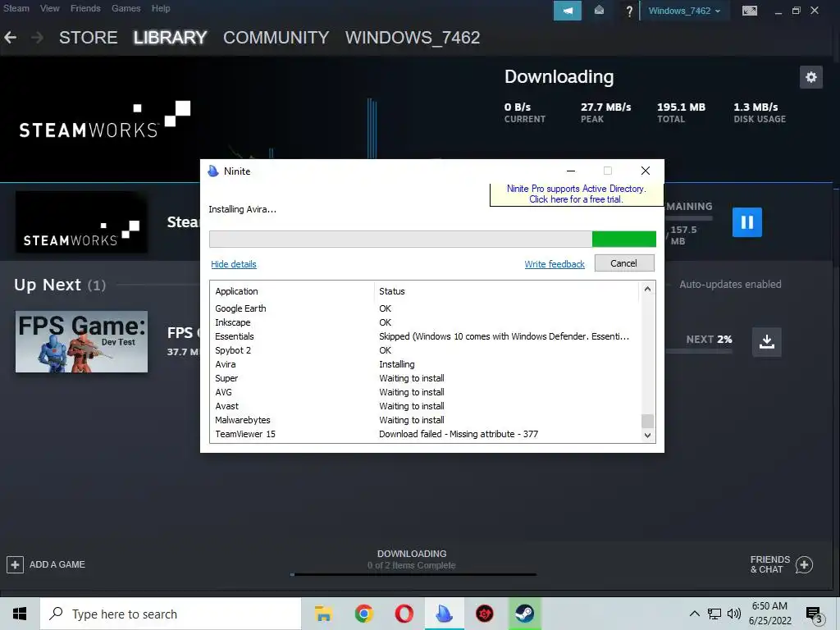Open File Explorer from the taskbar
This screenshot has height=630, width=840.
coord(323,614)
